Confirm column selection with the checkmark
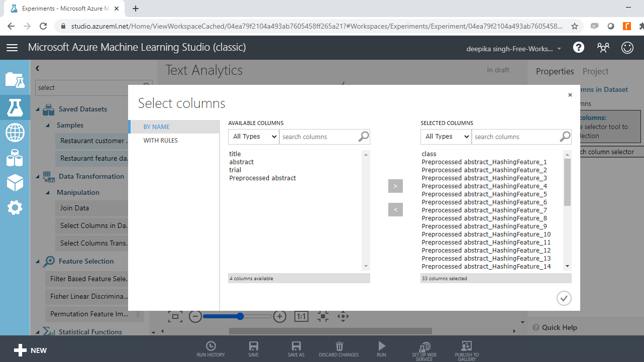This screenshot has height=362, width=644. [x=564, y=298]
